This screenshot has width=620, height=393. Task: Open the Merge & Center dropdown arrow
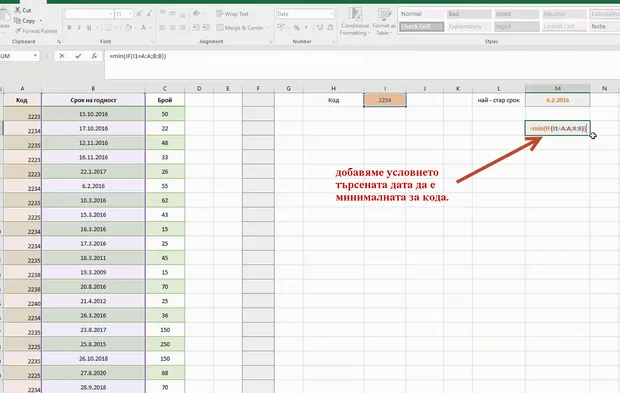269,28
